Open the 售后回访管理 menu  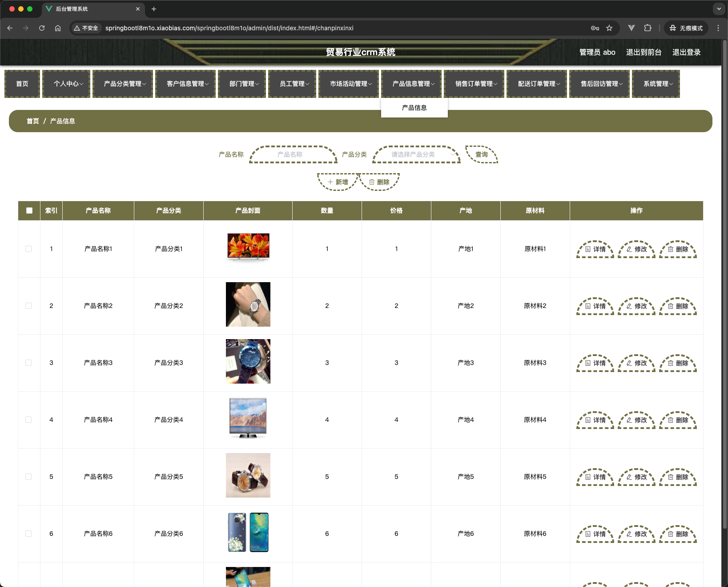(599, 84)
